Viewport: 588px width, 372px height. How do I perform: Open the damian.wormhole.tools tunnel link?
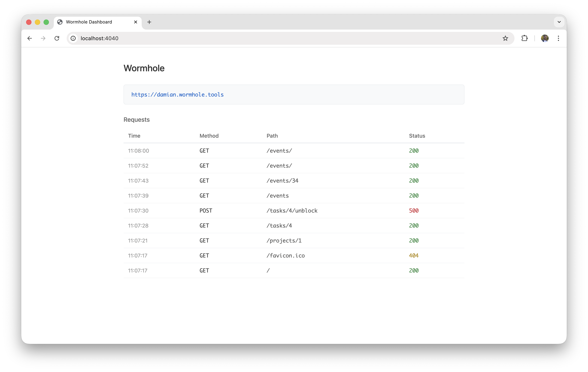click(177, 95)
